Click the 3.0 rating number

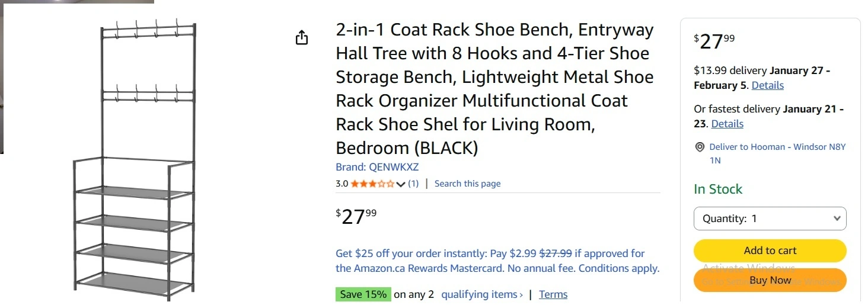[342, 184]
